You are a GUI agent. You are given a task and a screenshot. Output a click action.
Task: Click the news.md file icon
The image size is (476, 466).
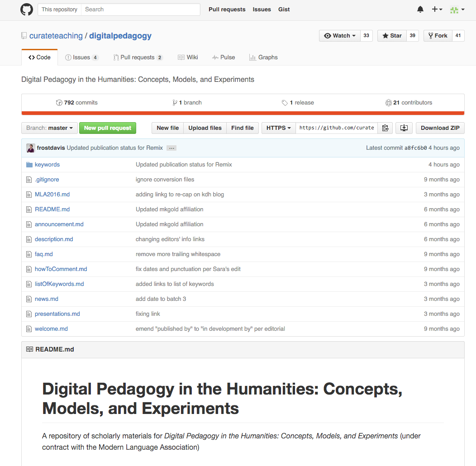pyautogui.click(x=29, y=299)
